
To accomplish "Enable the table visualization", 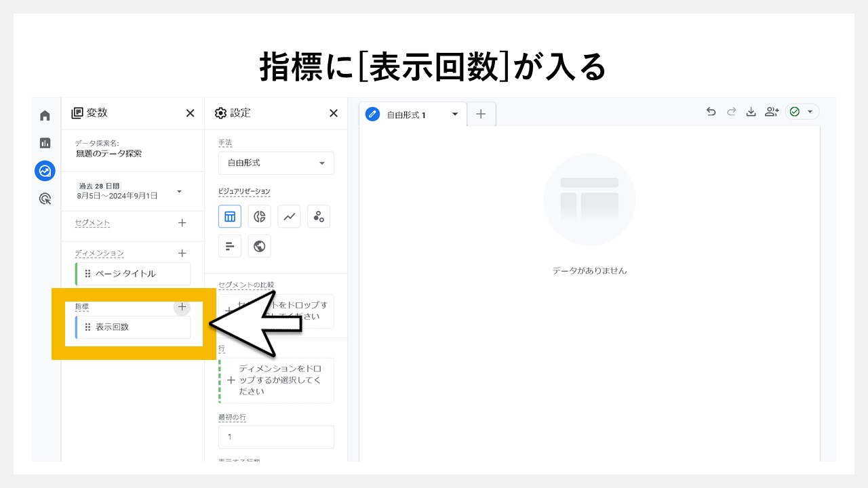I will (229, 216).
